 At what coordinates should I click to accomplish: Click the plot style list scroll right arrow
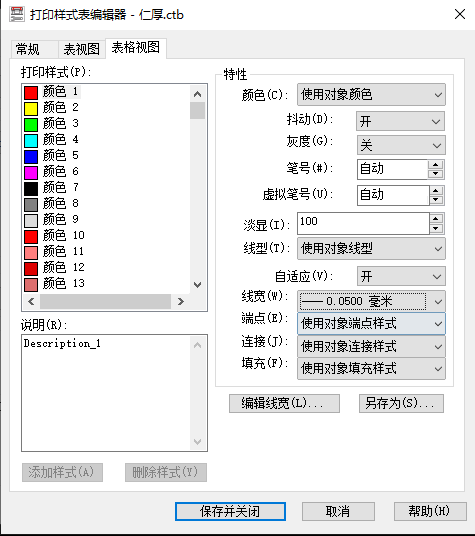click(180, 302)
